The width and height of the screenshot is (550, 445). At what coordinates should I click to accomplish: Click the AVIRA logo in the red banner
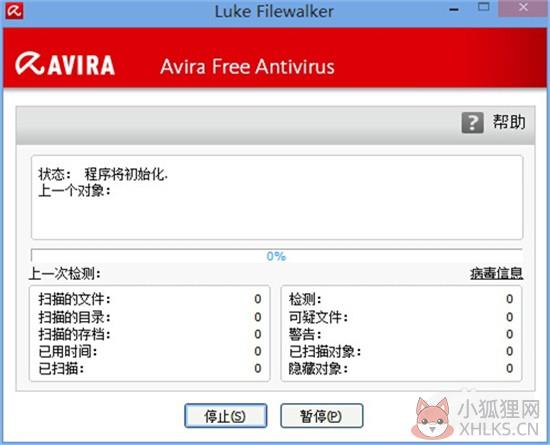pos(65,65)
